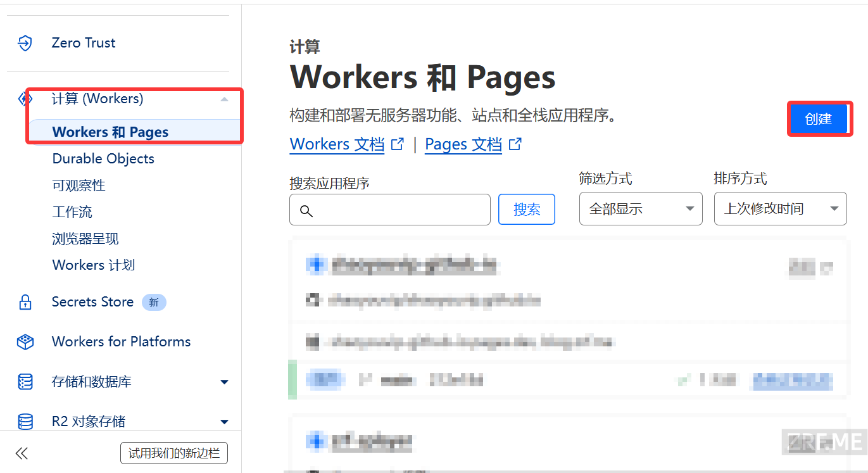Screen dimensions: 868x473
Task: Click the external link icon beside Pages 文档
Action: coord(516,144)
